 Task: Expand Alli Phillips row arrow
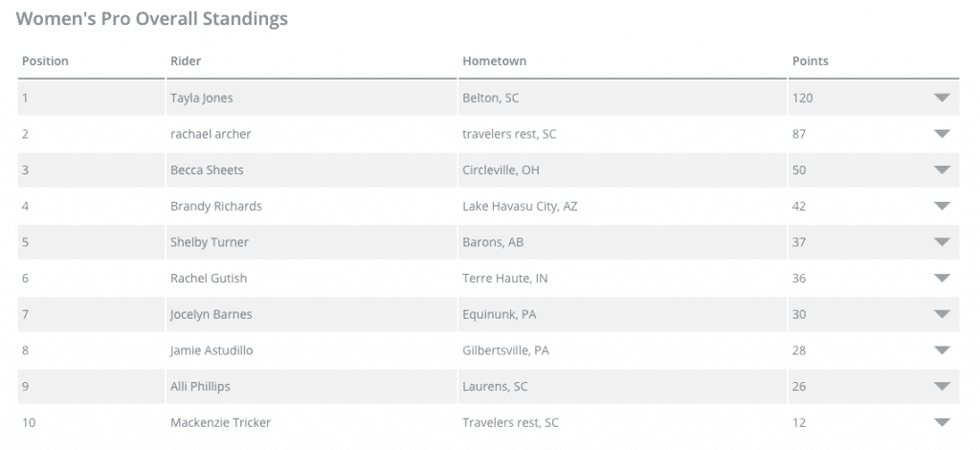pos(942,386)
